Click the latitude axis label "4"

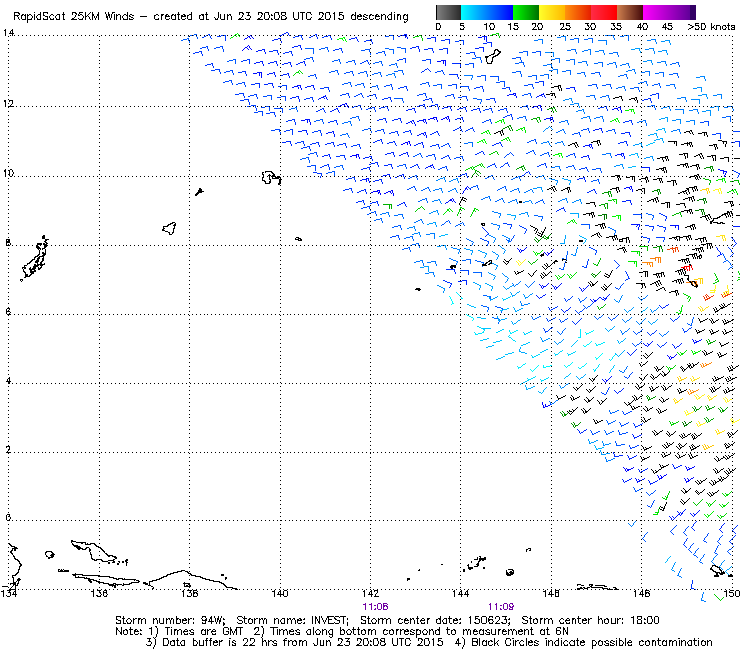(x=8, y=380)
